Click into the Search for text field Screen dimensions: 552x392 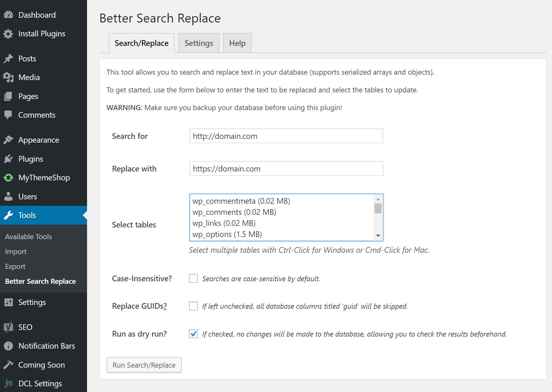pyautogui.click(x=286, y=136)
